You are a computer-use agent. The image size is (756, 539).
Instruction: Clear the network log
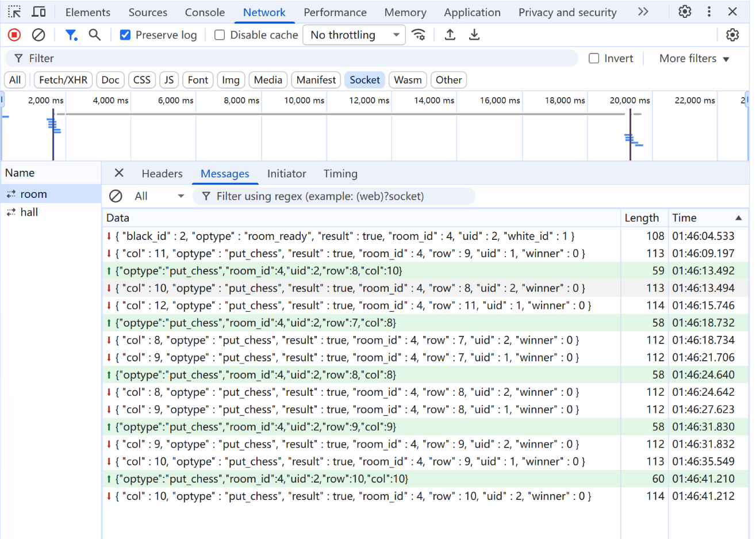[39, 35]
